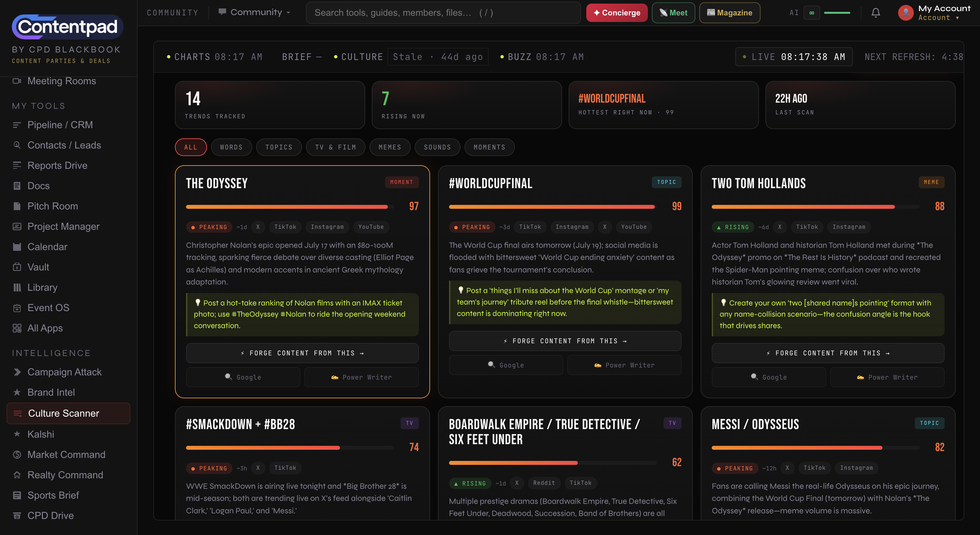Click The Odyssey score bar
Viewport: 980px width, 535px height.
click(290, 207)
